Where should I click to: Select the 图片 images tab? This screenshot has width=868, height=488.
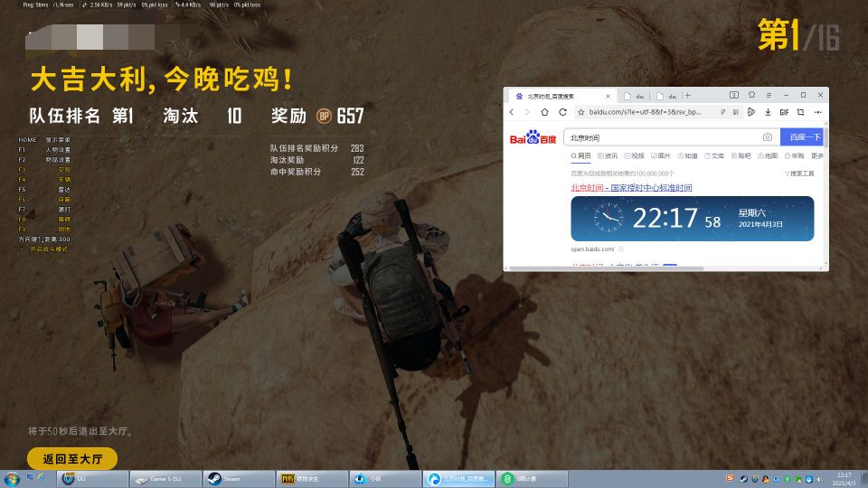coord(660,156)
